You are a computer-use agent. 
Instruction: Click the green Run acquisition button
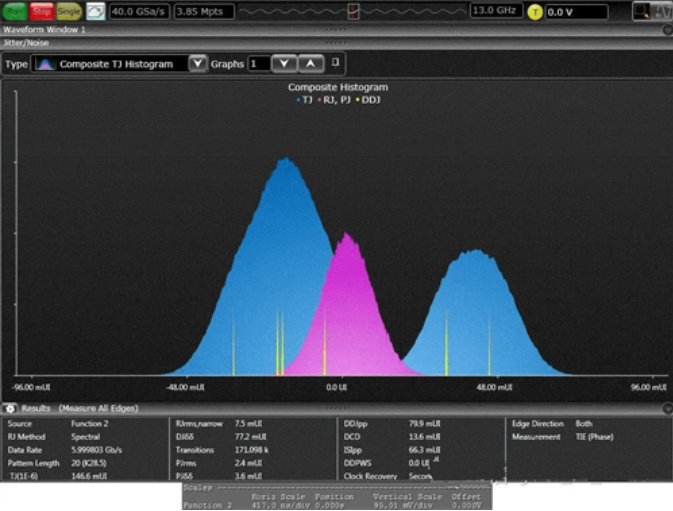[x=15, y=11]
